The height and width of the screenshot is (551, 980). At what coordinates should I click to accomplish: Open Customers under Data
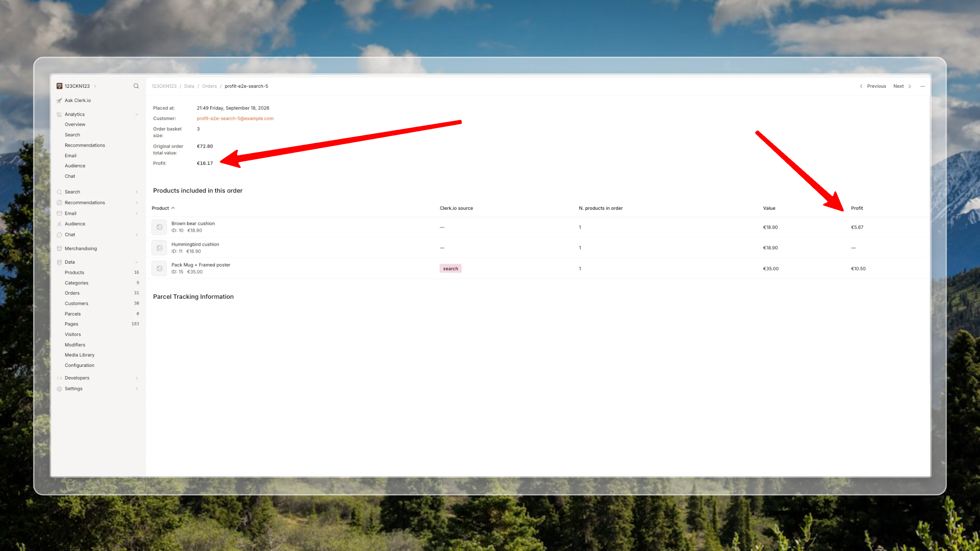point(76,304)
